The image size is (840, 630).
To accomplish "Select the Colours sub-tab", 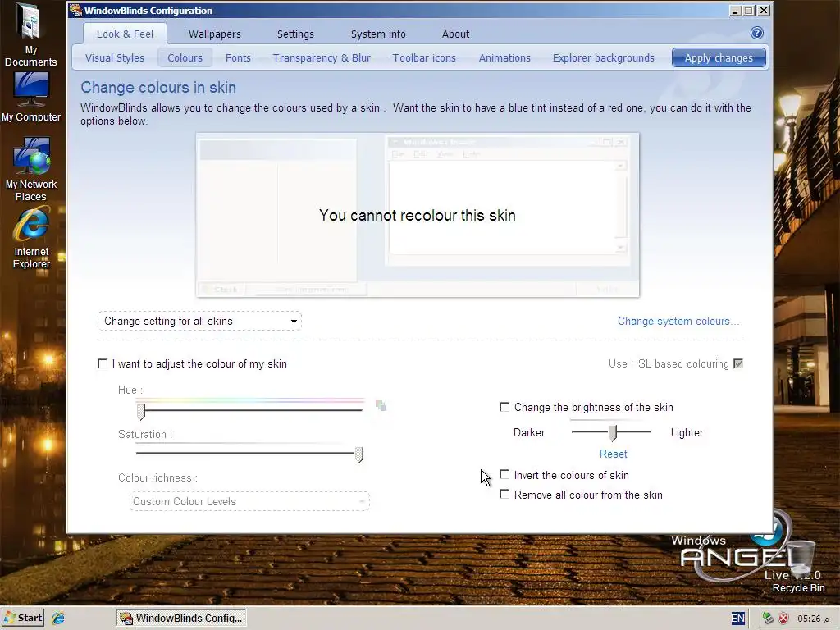I will coord(185,58).
